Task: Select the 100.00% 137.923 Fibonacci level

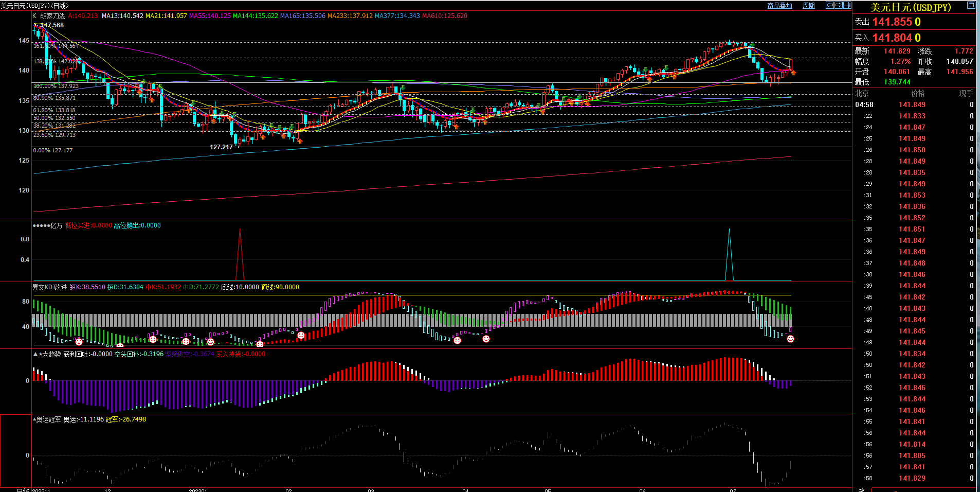Action: 56,86
